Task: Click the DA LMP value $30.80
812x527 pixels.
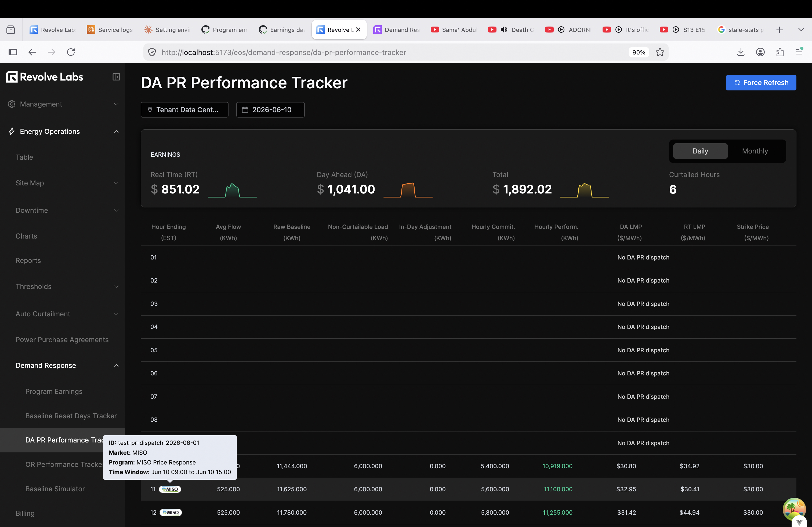Action: point(626,466)
